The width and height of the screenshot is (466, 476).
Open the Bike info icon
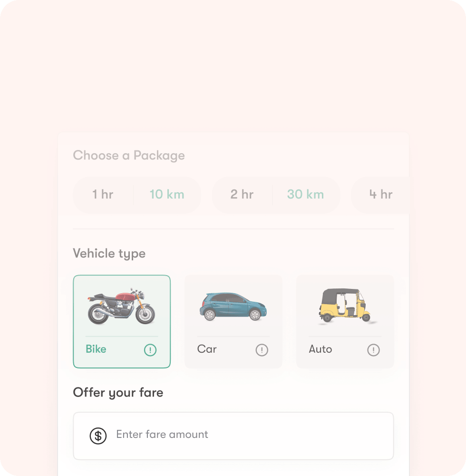click(150, 350)
